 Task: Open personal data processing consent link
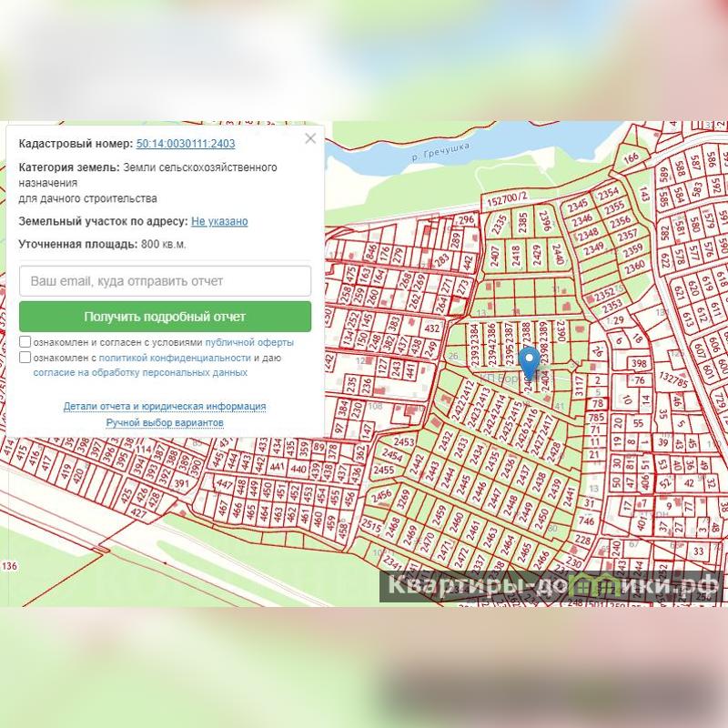(140, 372)
